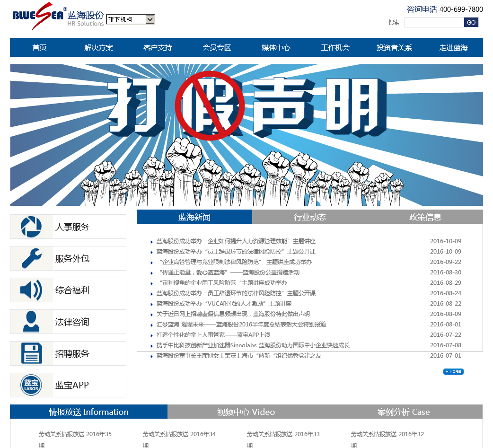Open the 蓝宝APP link text

(x=72, y=385)
